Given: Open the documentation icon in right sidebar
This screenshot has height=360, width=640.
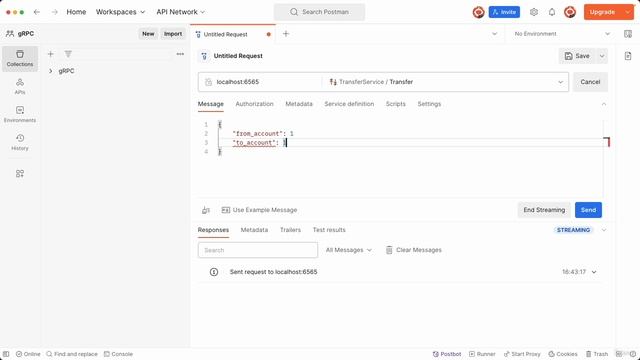Looking at the screenshot, I should coord(628,56).
